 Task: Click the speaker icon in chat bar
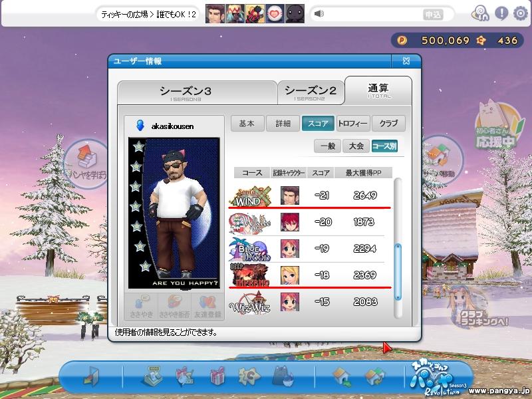click(319, 13)
